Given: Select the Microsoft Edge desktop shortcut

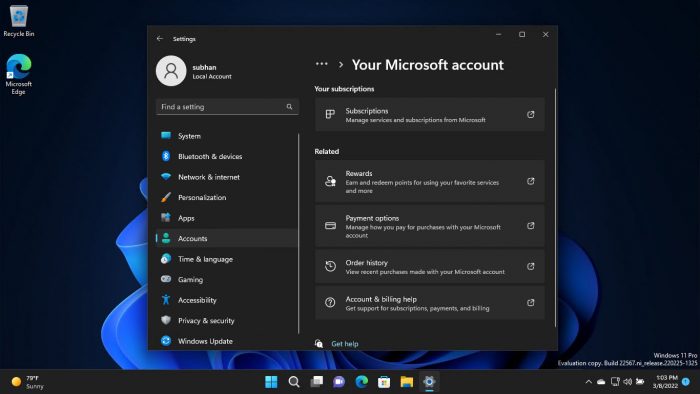Looking at the screenshot, I should click(x=19, y=74).
